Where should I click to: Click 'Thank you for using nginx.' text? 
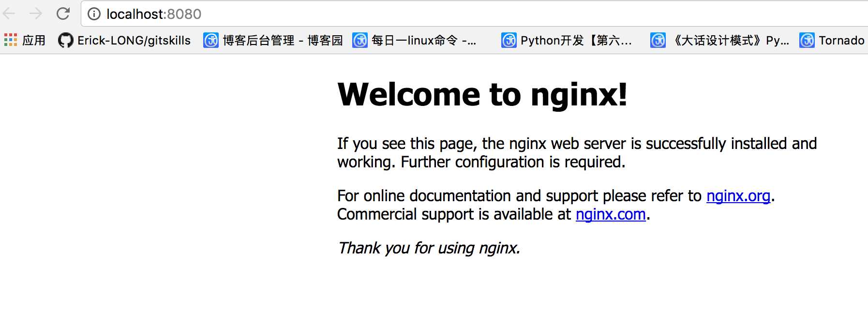tap(429, 248)
